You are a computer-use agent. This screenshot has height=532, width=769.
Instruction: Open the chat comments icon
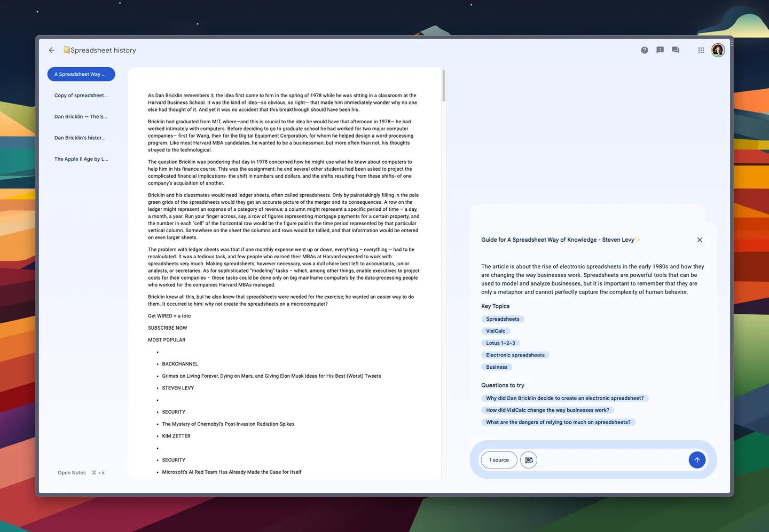[x=676, y=50]
